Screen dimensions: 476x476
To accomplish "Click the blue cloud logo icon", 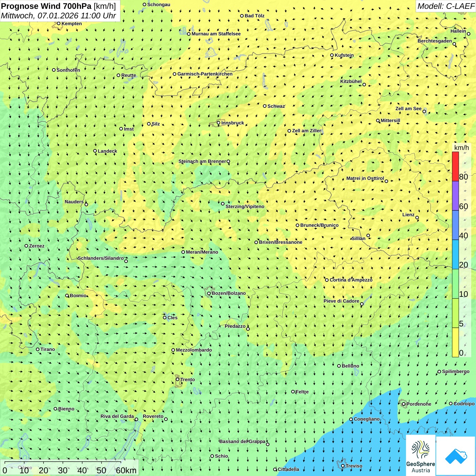I will [x=456, y=456].
